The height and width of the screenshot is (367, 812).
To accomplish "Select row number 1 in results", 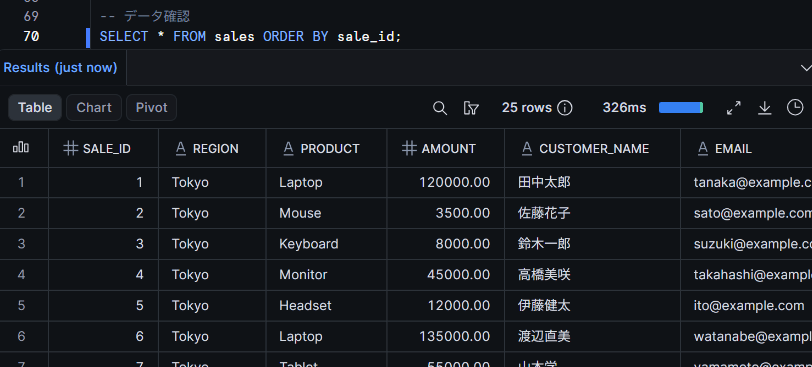I will [x=21, y=182].
